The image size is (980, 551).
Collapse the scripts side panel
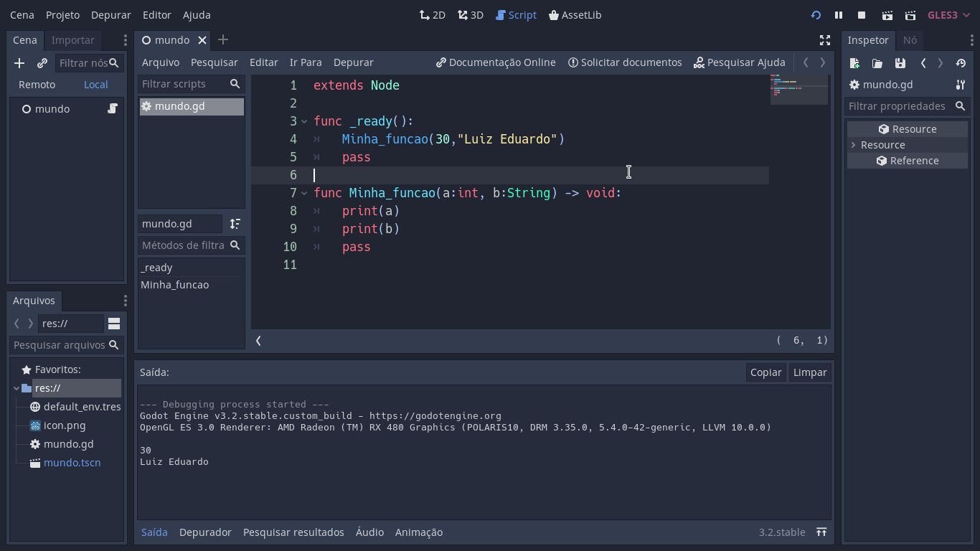(258, 341)
